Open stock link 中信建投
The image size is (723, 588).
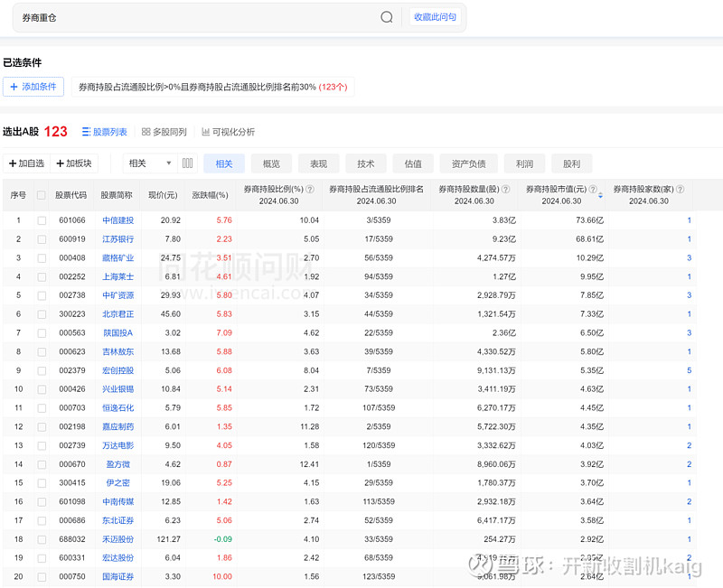point(118,220)
